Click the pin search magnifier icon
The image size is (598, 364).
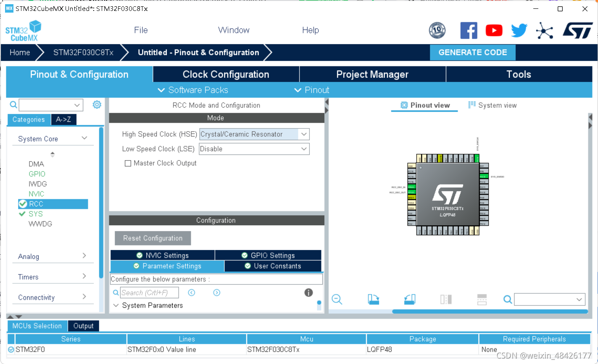[508, 299]
